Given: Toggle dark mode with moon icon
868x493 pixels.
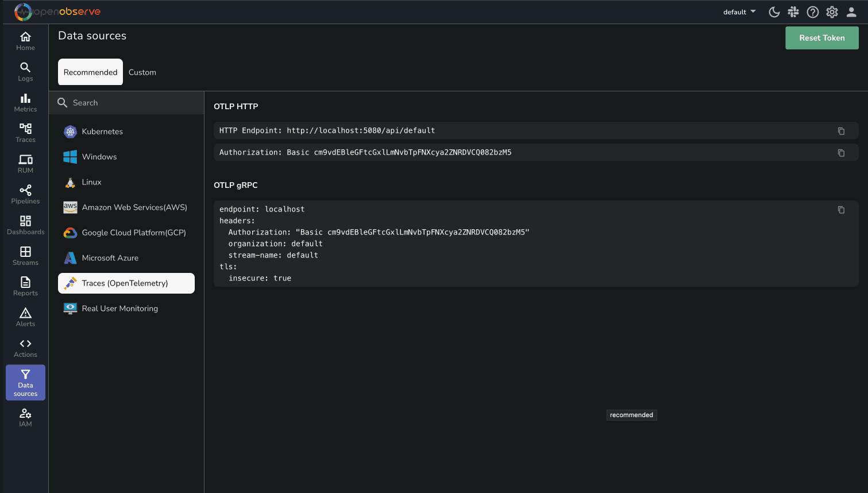Looking at the screenshot, I should tap(774, 12).
